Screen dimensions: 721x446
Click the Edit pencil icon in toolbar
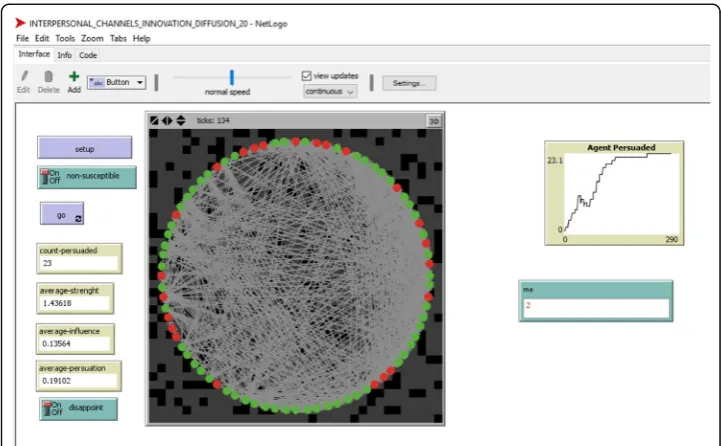click(24, 76)
